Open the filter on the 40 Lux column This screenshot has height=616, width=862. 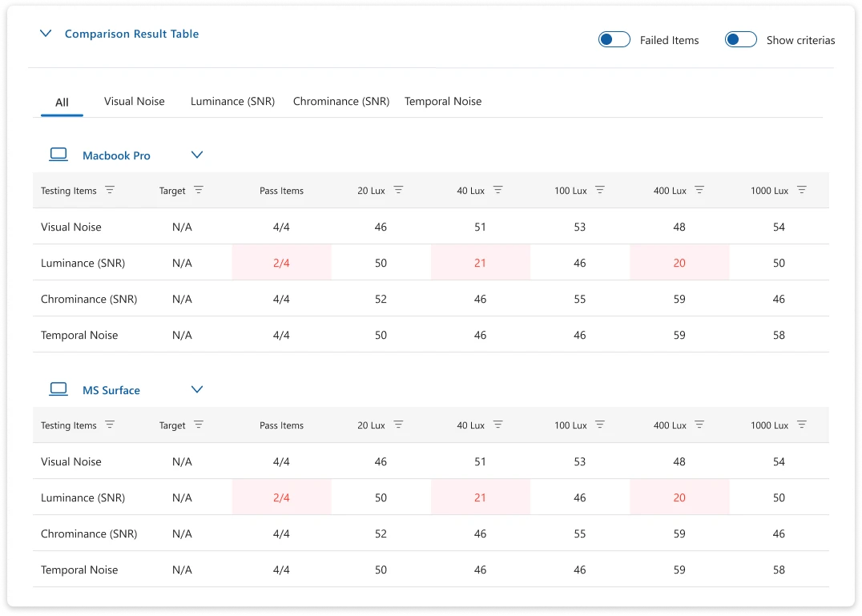coord(497,191)
